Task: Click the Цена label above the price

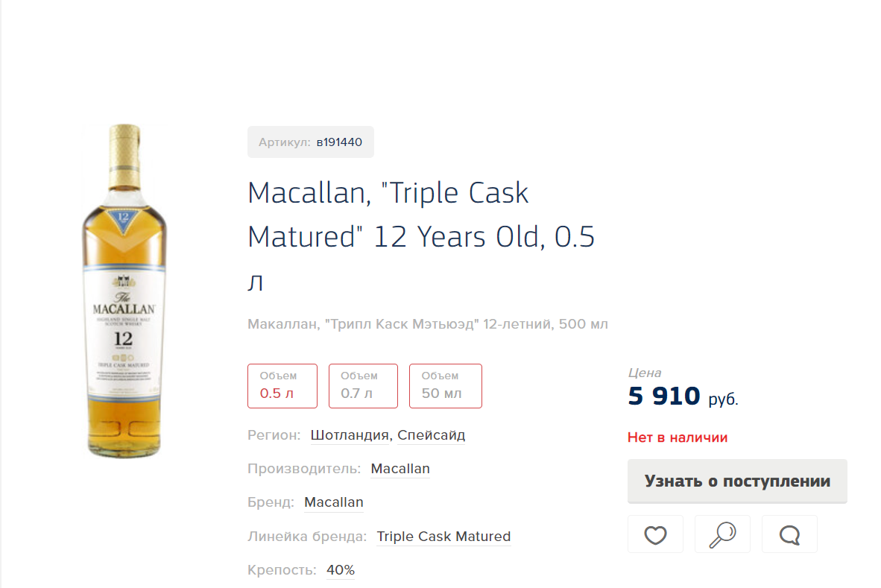Action: [645, 373]
